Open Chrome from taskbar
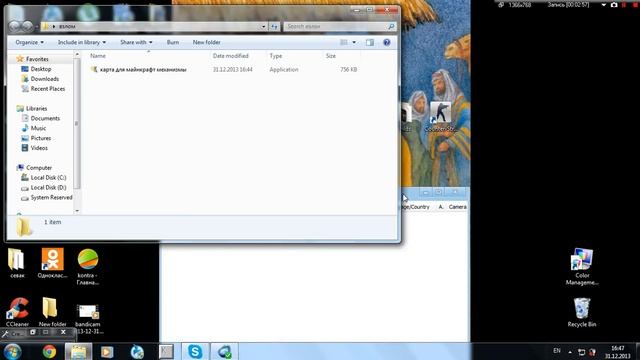 (49, 351)
